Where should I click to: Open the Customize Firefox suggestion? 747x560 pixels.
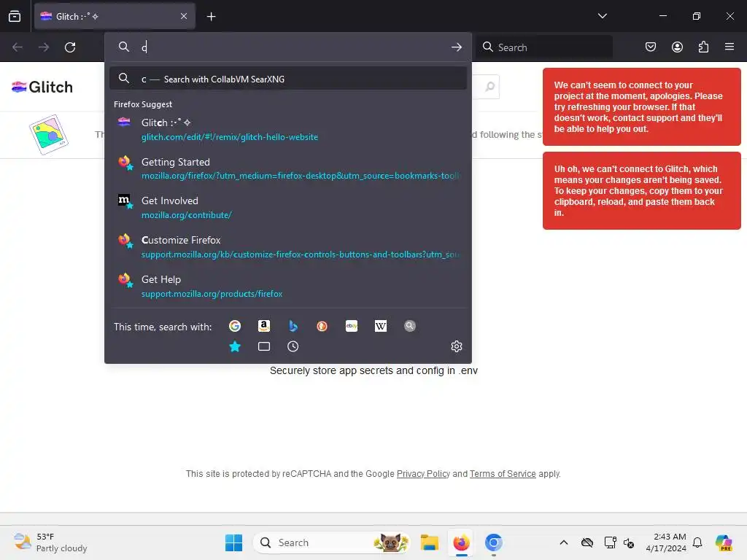[x=287, y=247]
